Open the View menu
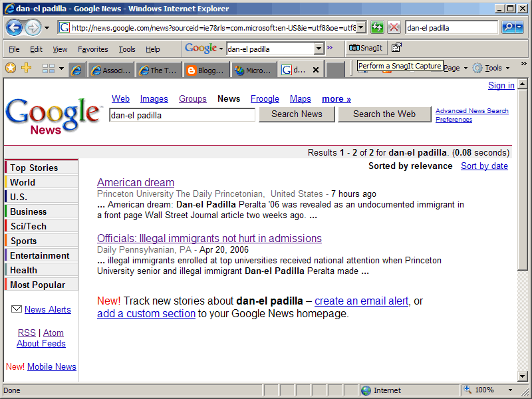This screenshot has height=399, width=532. [60, 49]
